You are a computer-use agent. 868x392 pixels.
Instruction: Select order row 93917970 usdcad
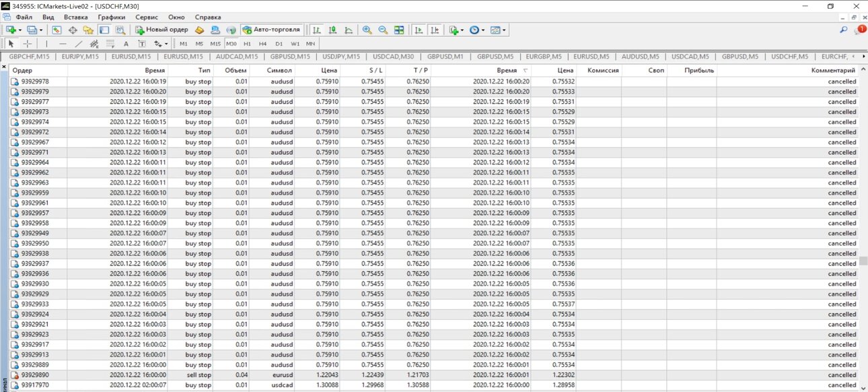point(434,385)
